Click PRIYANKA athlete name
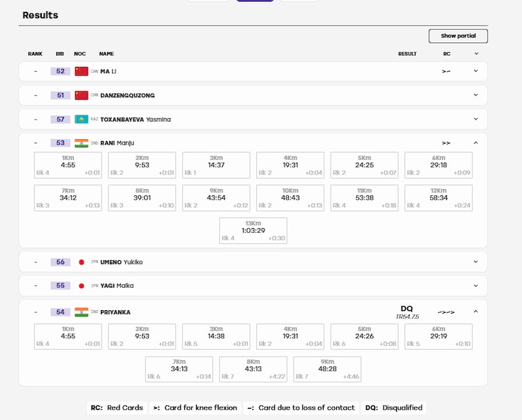Viewport: 522px width, 420px height. (x=115, y=312)
